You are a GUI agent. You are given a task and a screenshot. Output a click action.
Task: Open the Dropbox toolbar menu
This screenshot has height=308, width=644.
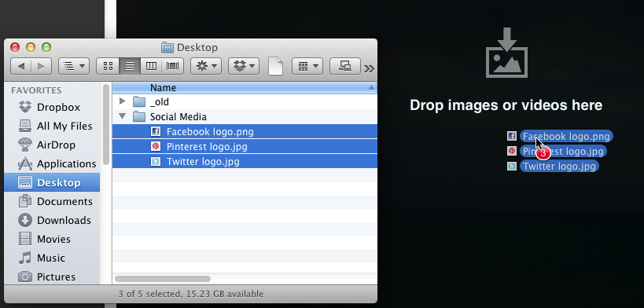pyautogui.click(x=244, y=66)
